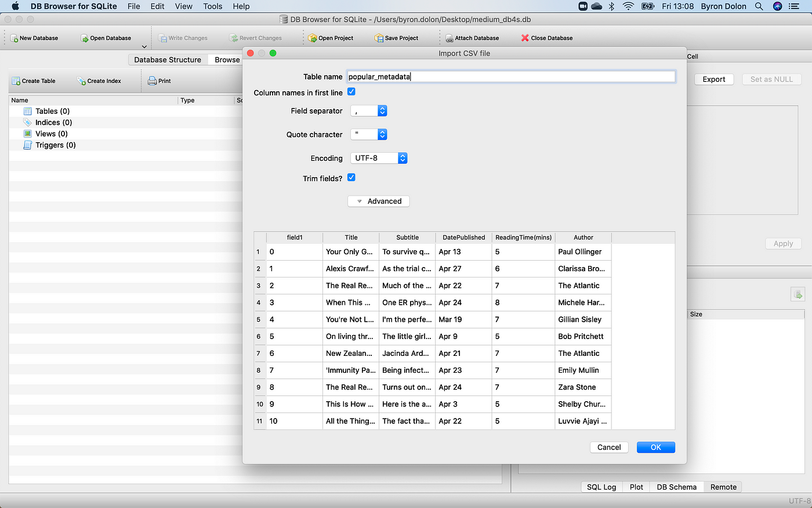The image size is (812, 508).
Task: Click the Revert Changes toolbar icon
Action: 234,38
